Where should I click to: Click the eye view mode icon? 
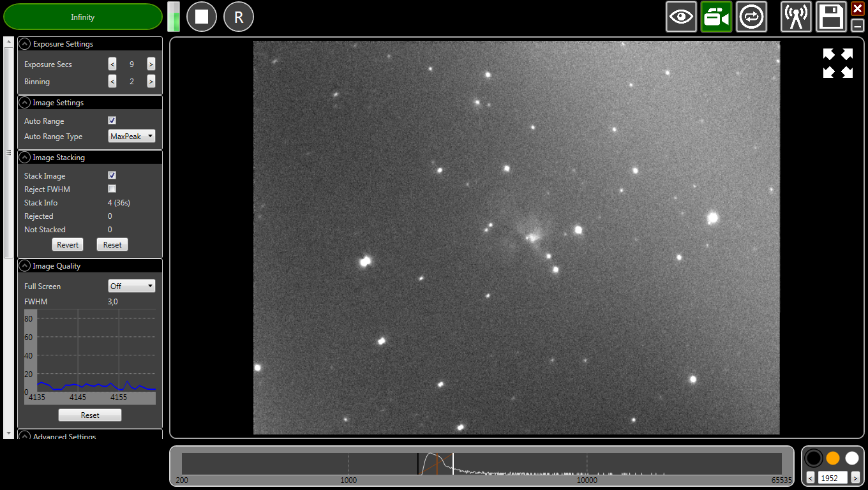(x=681, y=17)
